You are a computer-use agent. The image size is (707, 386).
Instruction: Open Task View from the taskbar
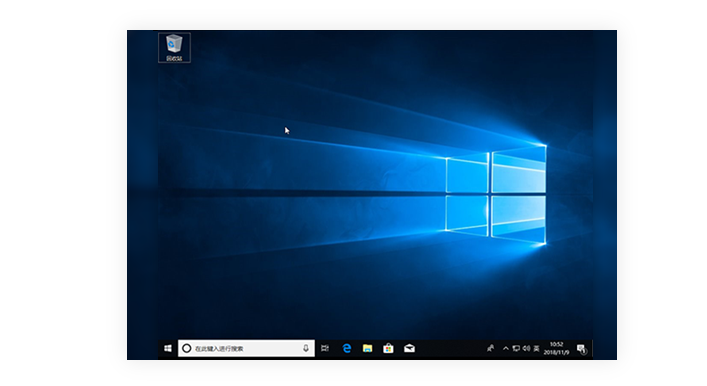click(325, 349)
